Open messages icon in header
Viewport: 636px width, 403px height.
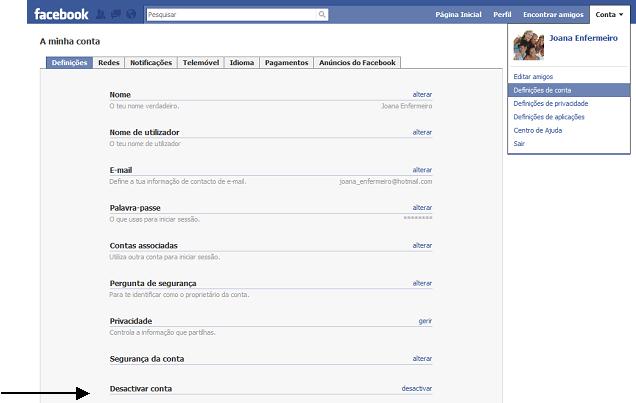116,15
